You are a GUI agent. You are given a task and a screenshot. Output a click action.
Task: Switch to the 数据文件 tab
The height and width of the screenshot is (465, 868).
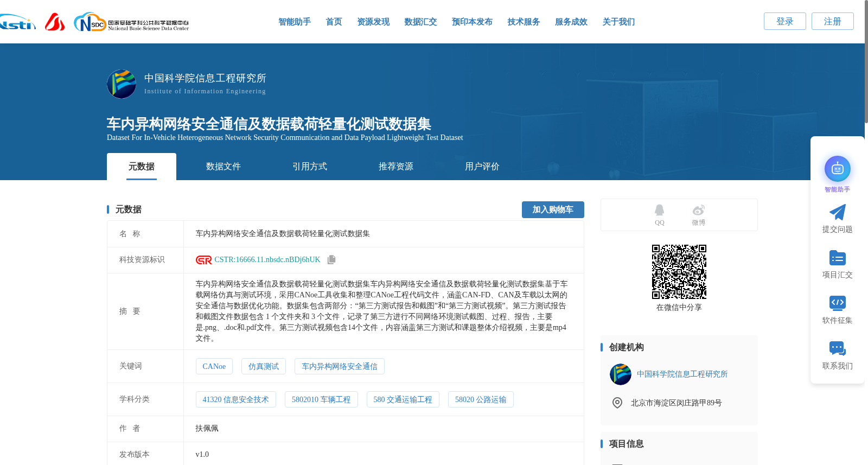pos(224,167)
